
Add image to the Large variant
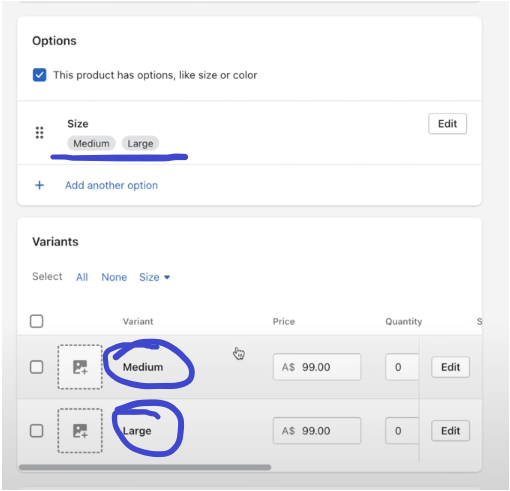pos(80,431)
